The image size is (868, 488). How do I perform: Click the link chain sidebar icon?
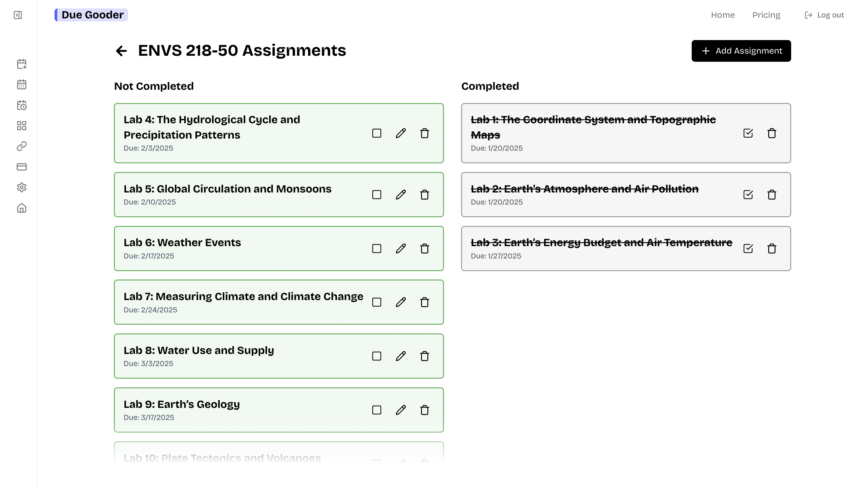coord(22,146)
